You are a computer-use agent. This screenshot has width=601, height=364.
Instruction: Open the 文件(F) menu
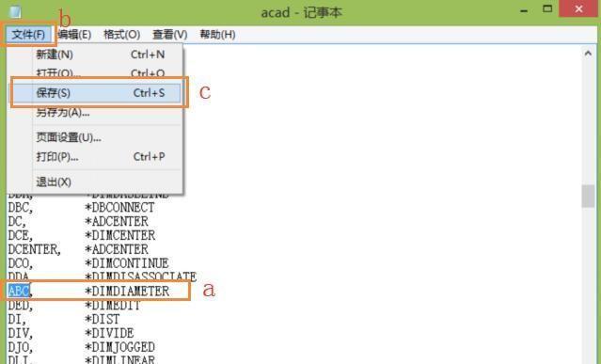click(x=28, y=35)
